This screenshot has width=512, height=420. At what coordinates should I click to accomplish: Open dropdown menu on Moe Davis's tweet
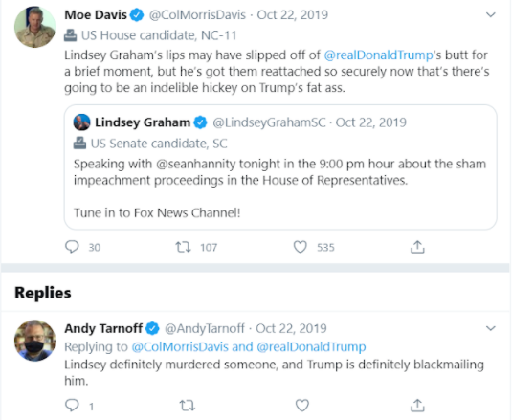tap(491, 14)
